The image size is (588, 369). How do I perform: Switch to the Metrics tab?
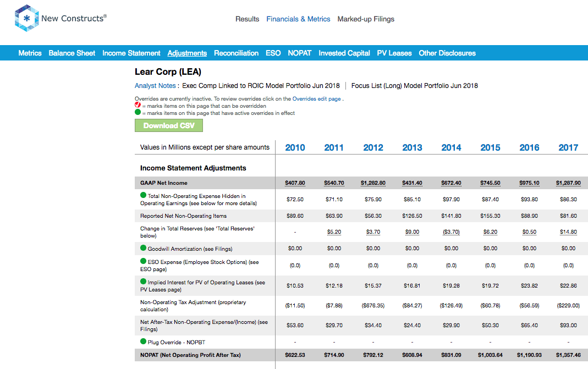click(x=30, y=53)
